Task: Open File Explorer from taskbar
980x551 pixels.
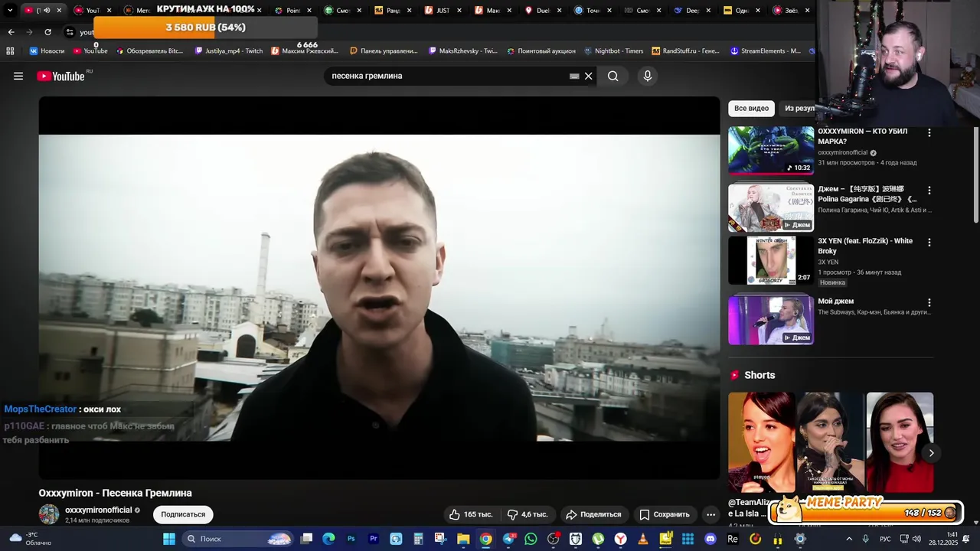Action: click(x=463, y=539)
